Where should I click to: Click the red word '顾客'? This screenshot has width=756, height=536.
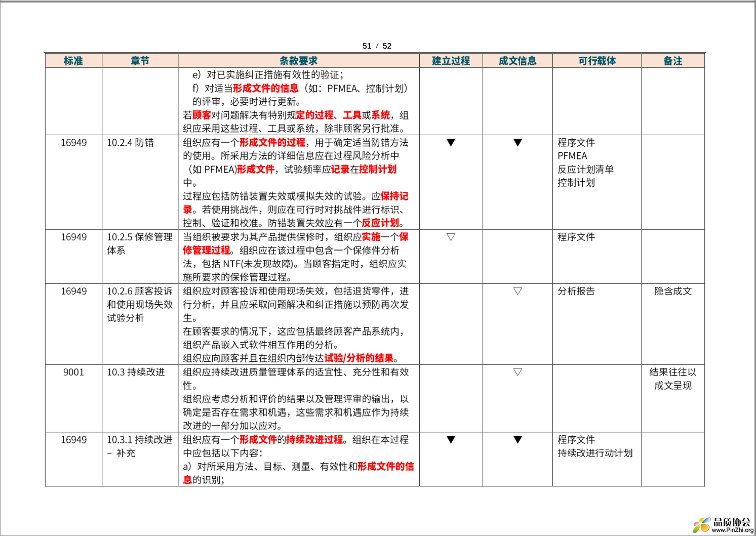tap(202, 115)
